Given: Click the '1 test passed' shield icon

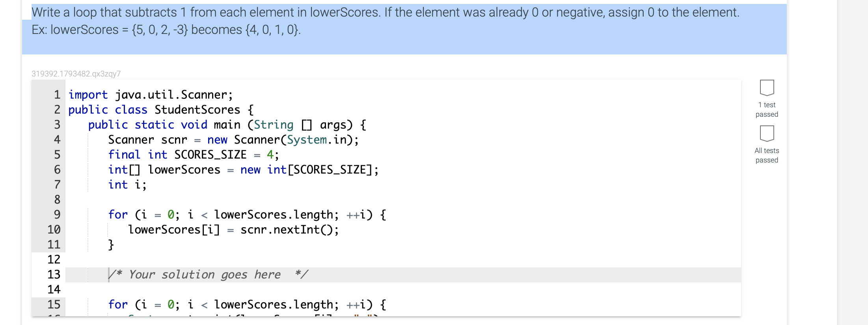Looking at the screenshot, I should click(766, 90).
